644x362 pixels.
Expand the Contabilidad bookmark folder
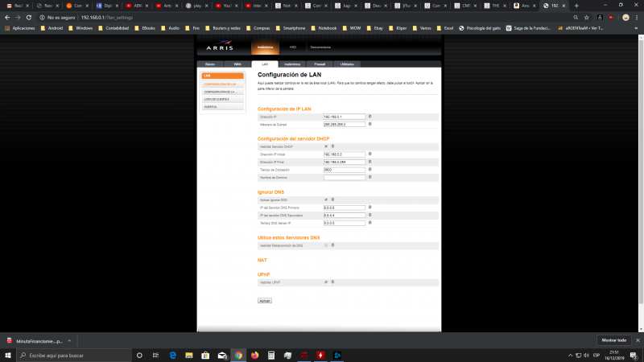pos(114,27)
